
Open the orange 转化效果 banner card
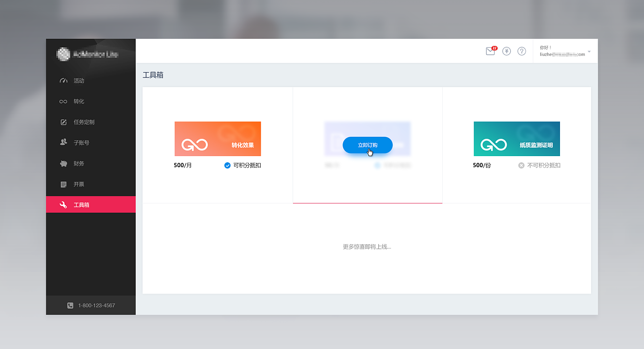[x=217, y=138]
